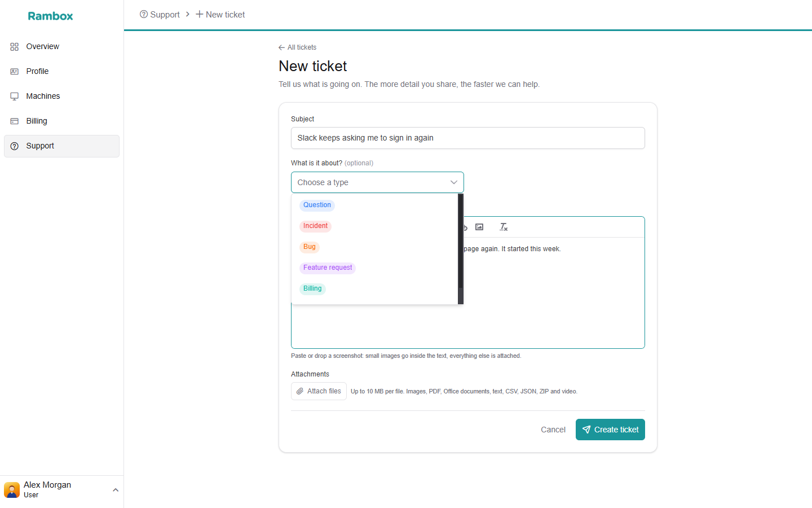Screen dimensions: 812x508
Task: Click the Billing card icon in sidebar
Action: click(x=15, y=121)
